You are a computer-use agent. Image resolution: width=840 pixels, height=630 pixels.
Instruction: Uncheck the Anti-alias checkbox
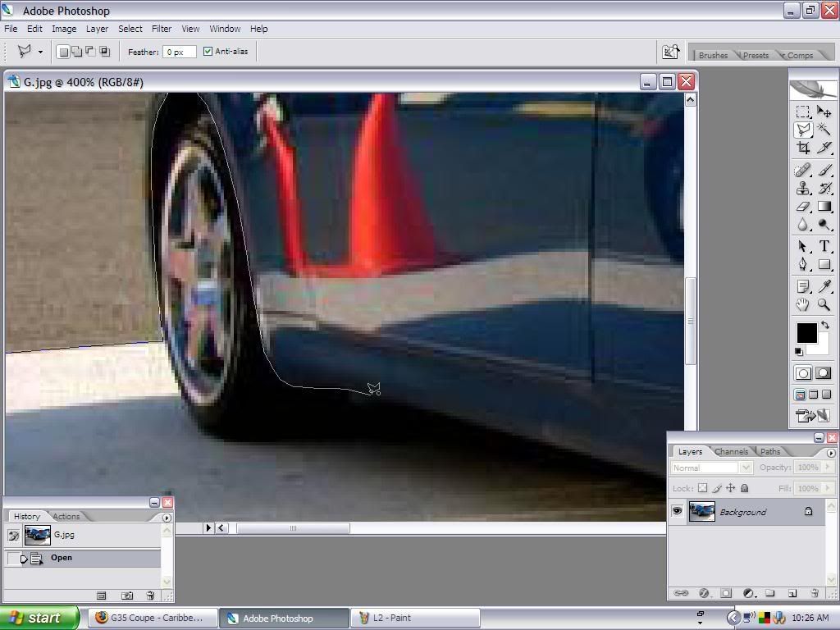point(208,52)
